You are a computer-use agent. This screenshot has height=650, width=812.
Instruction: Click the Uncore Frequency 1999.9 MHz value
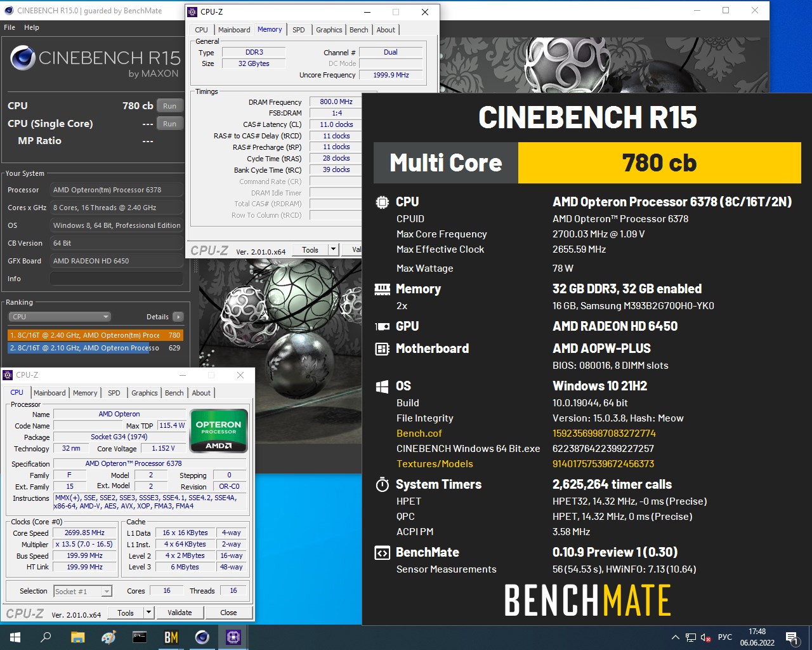pos(391,75)
